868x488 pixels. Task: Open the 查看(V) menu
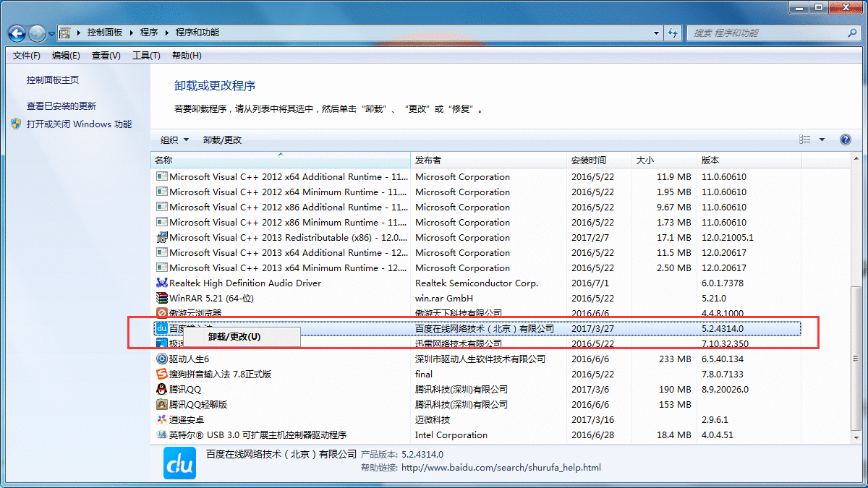106,55
